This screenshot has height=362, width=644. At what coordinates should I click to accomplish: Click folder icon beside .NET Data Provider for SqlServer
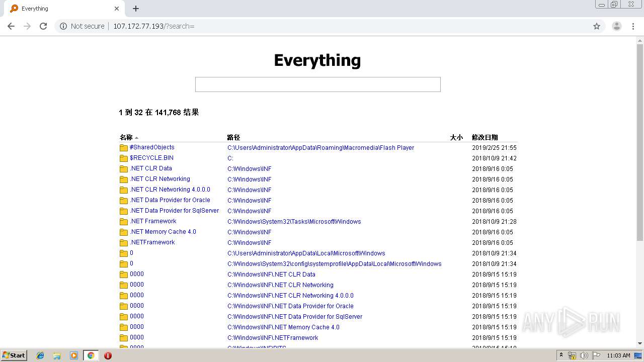click(x=124, y=211)
